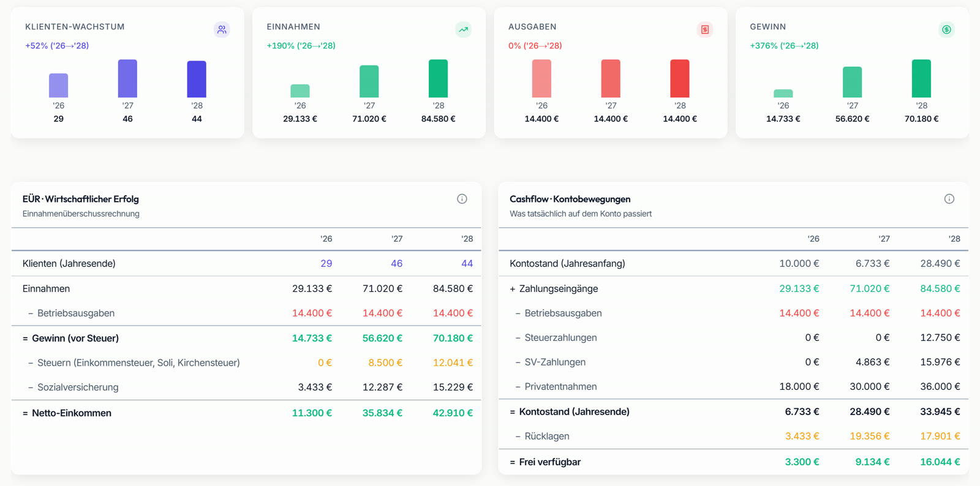Select the '28 bar in the Gewinn chart
This screenshot has height=486, width=980.
coord(921,78)
